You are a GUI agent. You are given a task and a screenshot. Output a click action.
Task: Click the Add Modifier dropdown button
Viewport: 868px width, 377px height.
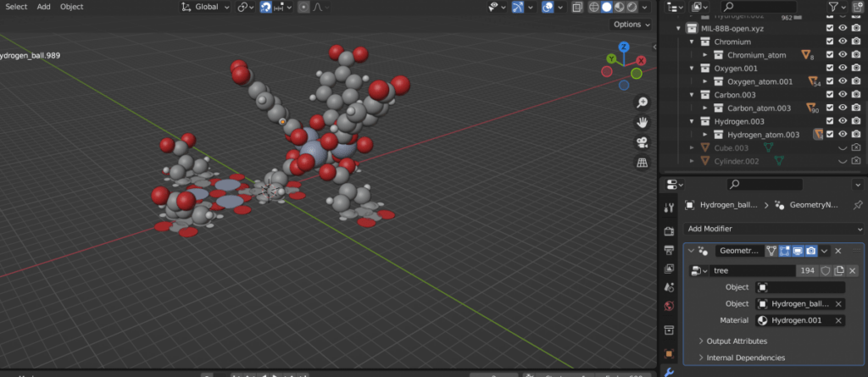point(773,229)
